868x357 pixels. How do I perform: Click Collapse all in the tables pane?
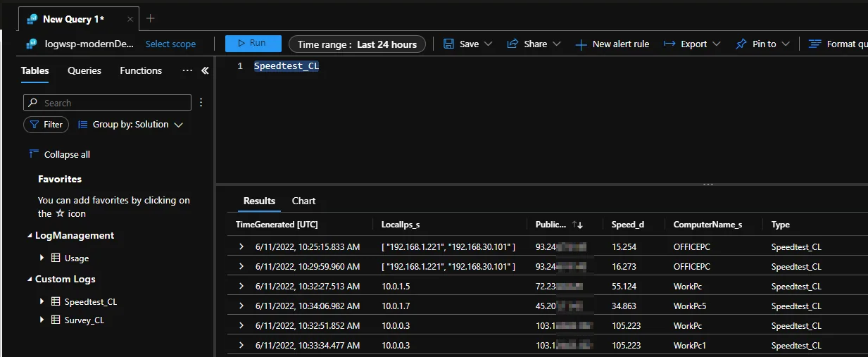click(60, 154)
